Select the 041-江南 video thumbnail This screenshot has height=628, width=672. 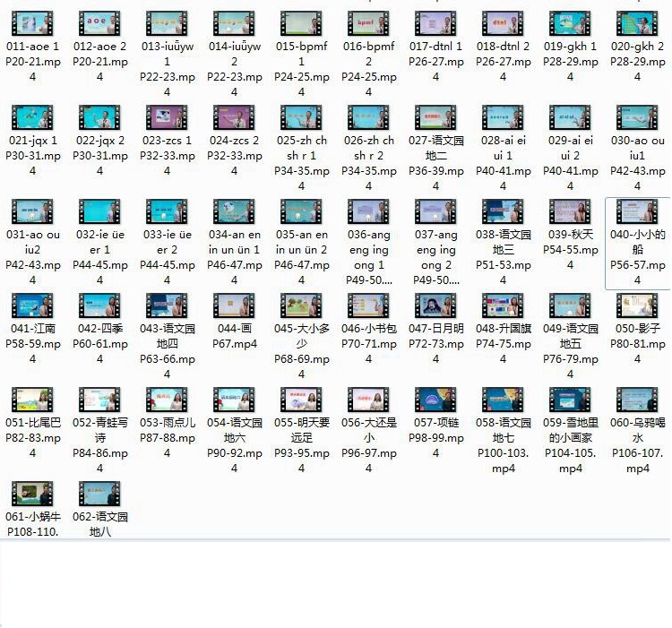pos(33,305)
